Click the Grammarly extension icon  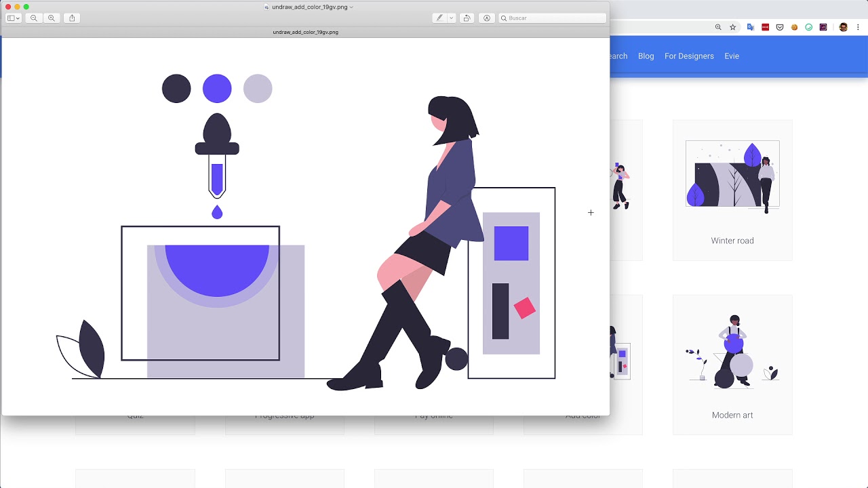click(809, 27)
